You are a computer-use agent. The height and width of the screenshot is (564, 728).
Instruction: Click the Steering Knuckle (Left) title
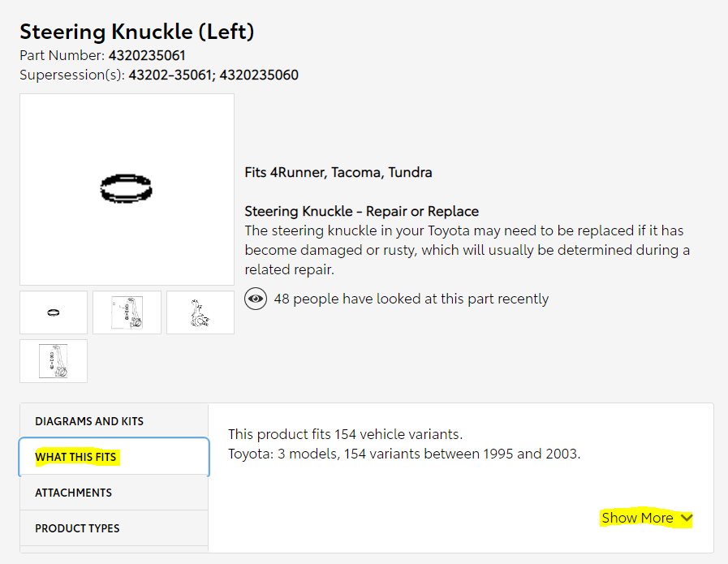[137, 32]
